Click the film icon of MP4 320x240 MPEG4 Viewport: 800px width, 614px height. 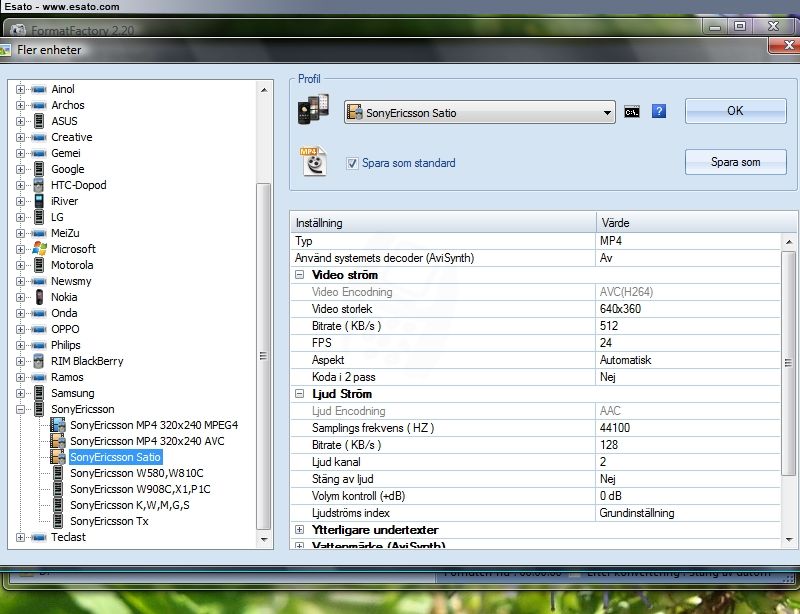[58, 425]
